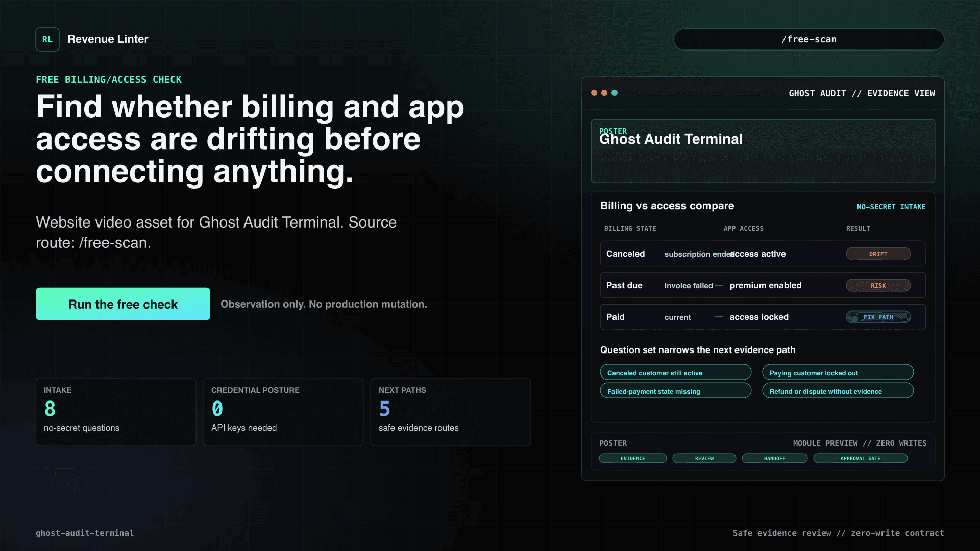Switch to the EVIDENCE module tab
The height and width of the screenshot is (551, 980).
coord(633,458)
